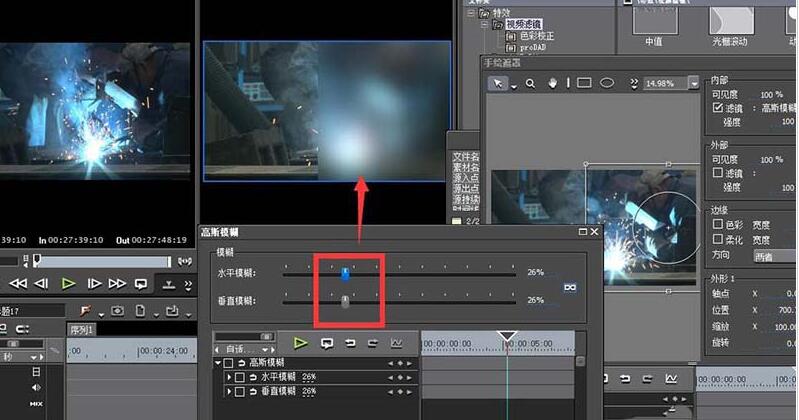Show more mask tools via double chevron

(x=634, y=84)
